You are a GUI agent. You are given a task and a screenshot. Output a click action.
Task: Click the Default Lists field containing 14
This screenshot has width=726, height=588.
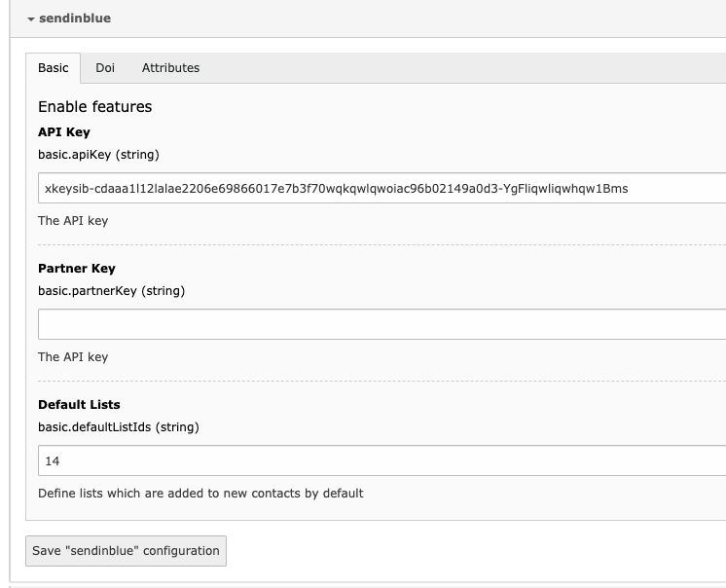tap(382, 460)
